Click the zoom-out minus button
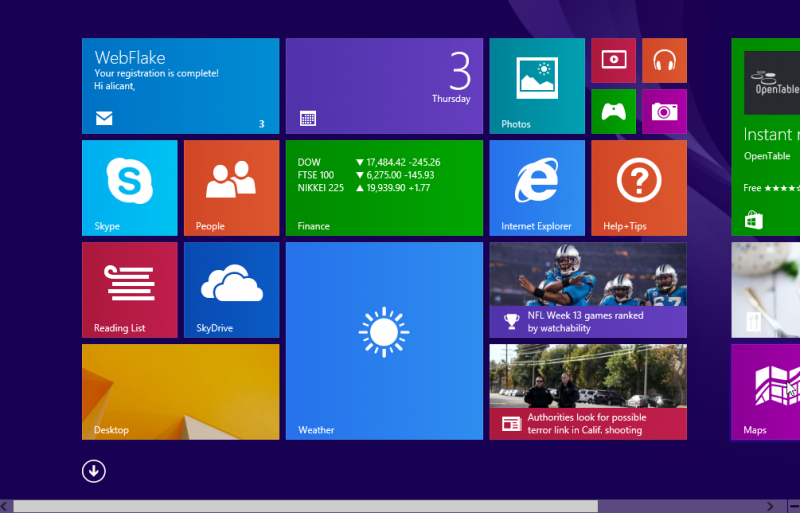800x513 pixels. coord(794,506)
